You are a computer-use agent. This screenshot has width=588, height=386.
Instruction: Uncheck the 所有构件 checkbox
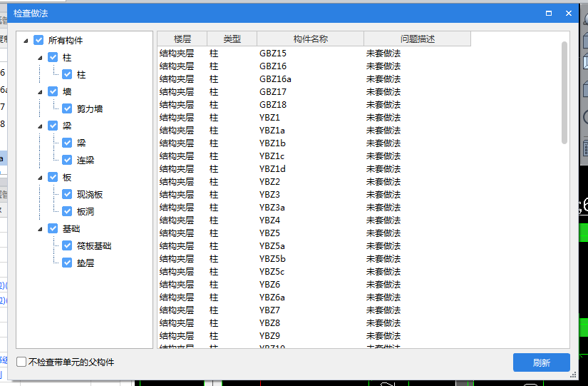[x=38, y=40]
